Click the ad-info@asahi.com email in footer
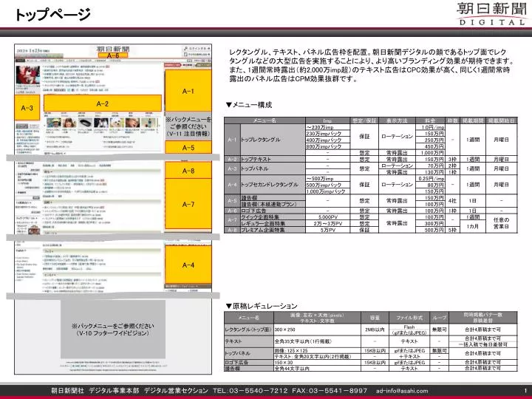 (402, 391)
